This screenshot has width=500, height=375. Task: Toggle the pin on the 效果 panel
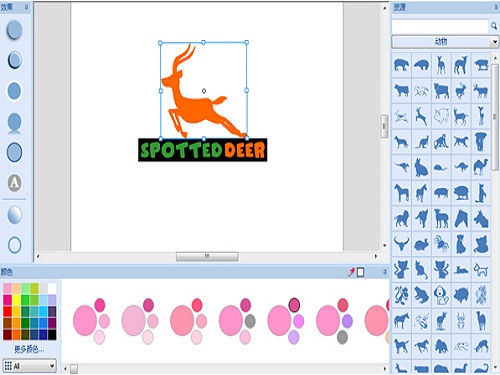[x=26, y=7]
